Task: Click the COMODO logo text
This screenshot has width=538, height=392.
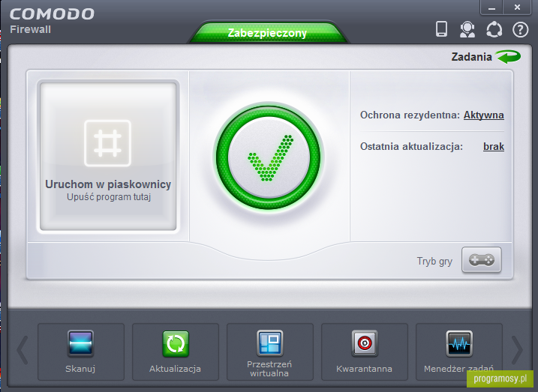Action: (x=52, y=14)
